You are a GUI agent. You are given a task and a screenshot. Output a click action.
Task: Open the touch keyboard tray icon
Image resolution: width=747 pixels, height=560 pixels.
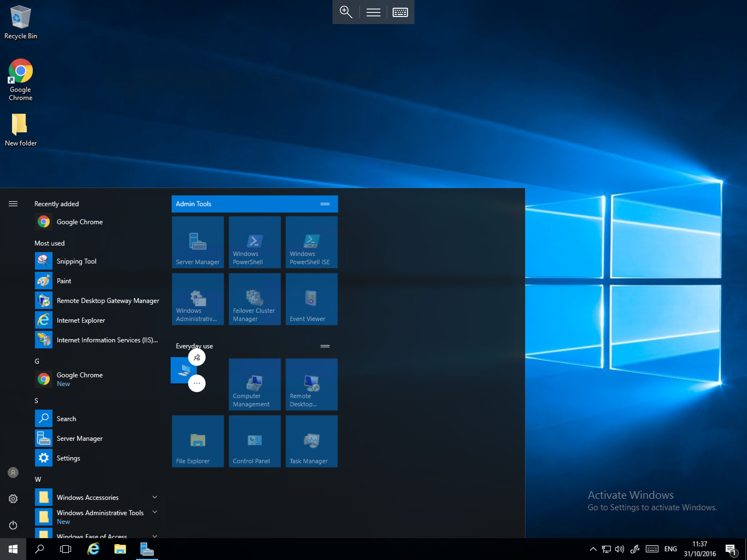point(652,549)
